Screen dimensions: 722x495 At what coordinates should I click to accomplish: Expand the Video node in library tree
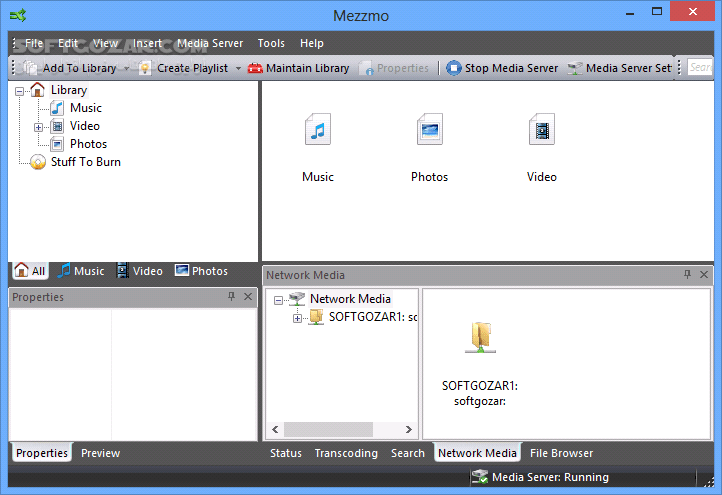pyautogui.click(x=38, y=127)
